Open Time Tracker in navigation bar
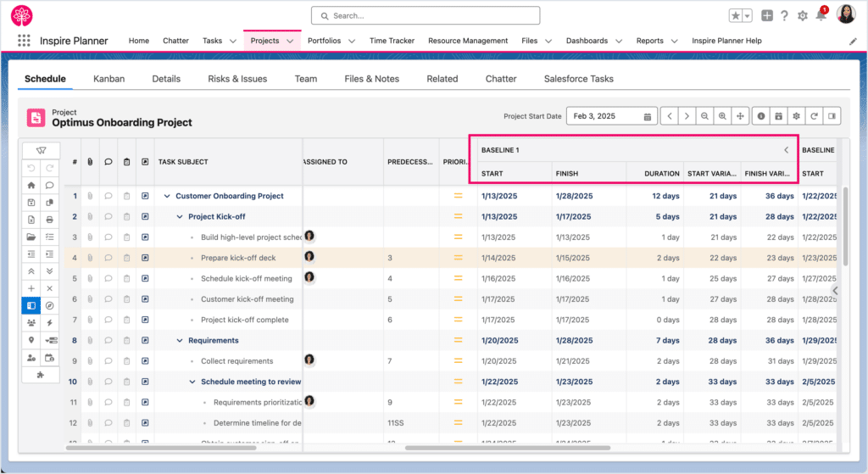 point(392,41)
